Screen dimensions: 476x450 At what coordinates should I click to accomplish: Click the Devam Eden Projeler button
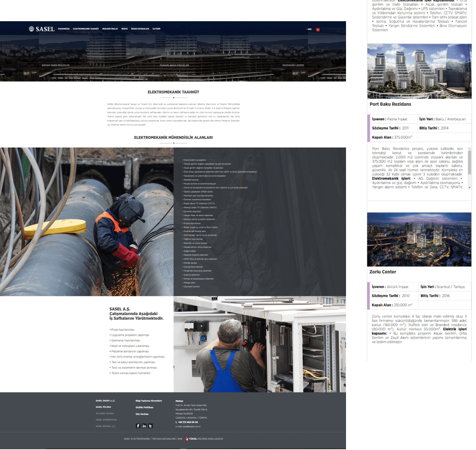coord(56,65)
